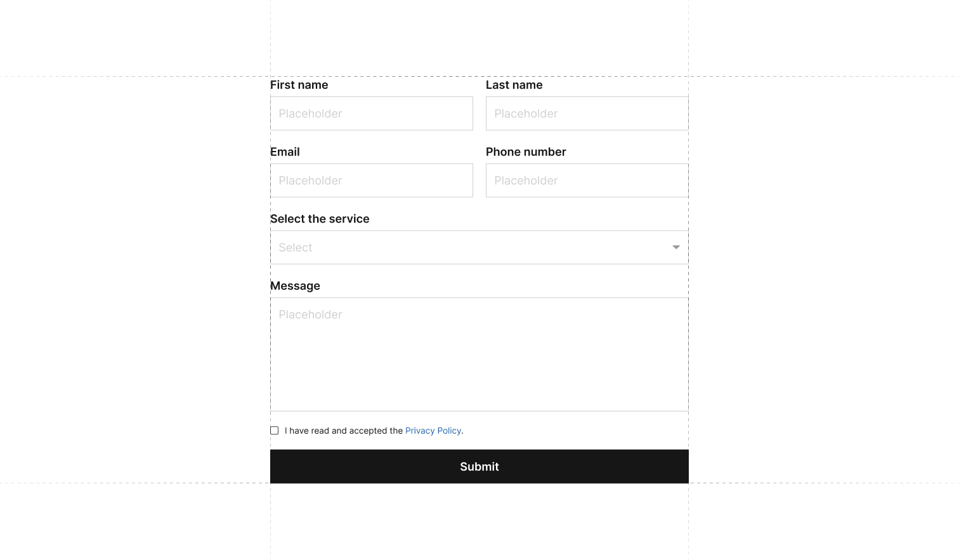Select the Email input box
The height and width of the screenshot is (560, 959).
coord(372,181)
